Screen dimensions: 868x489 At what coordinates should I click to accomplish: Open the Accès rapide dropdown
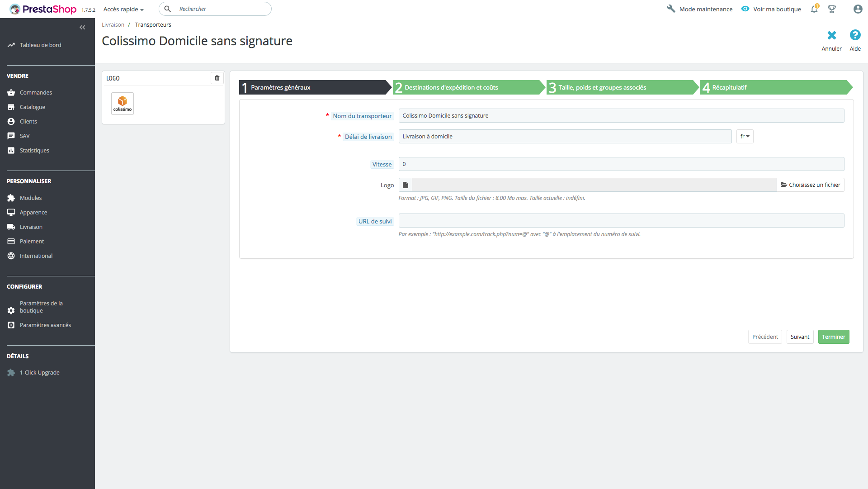pyautogui.click(x=123, y=9)
